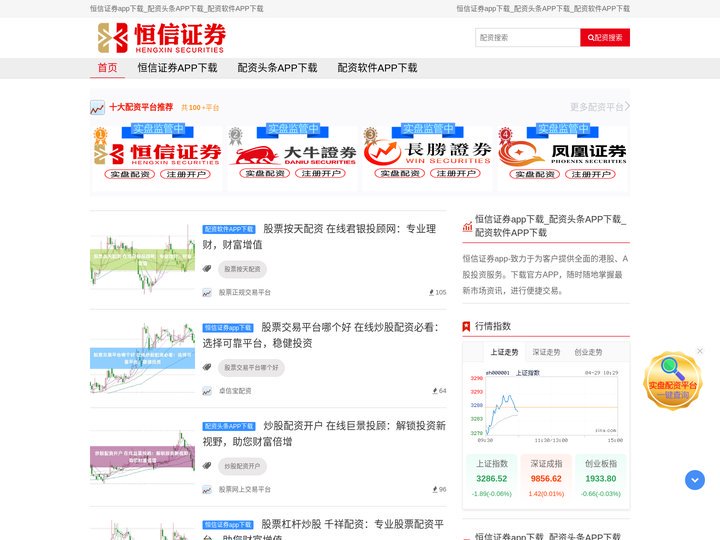Click the 凤凰证券 Phoenix Securities logo
This screenshot has height=540, width=720.
(x=562, y=153)
